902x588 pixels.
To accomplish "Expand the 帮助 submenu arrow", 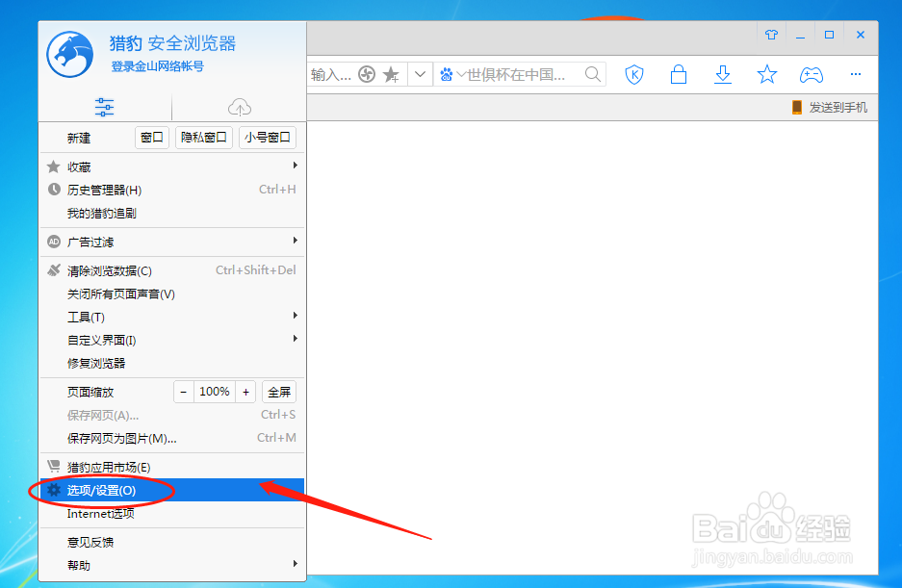I will coord(296,564).
